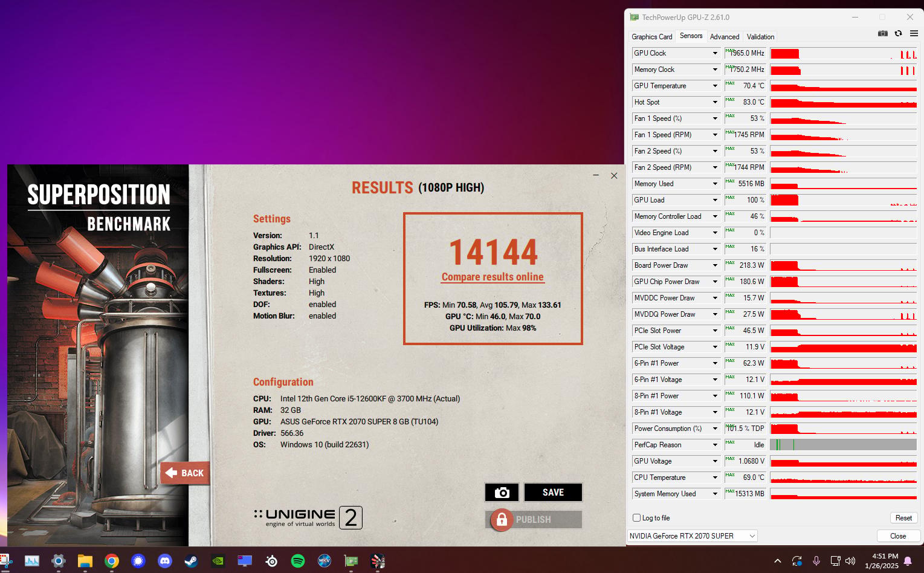Open the GPU Clock sensor dropdown
The height and width of the screenshot is (573, 924).
point(715,53)
